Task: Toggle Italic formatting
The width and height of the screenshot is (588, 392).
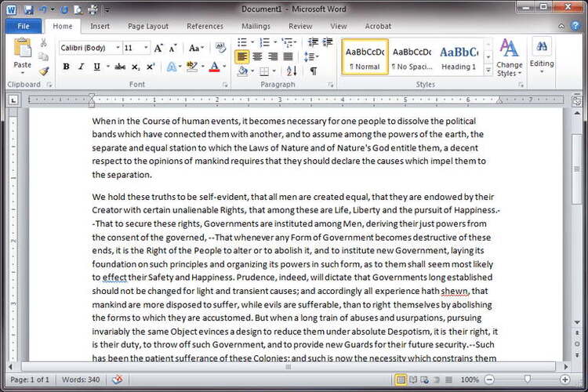Action: point(81,67)
